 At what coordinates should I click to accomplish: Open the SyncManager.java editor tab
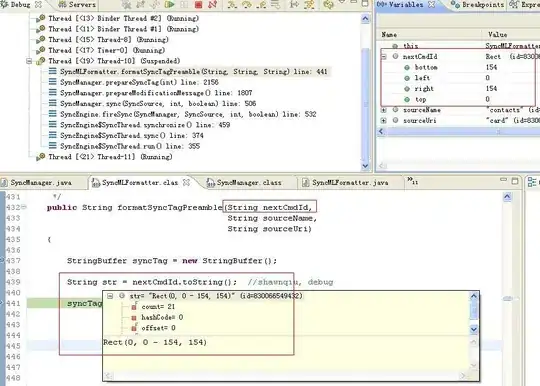37,182
